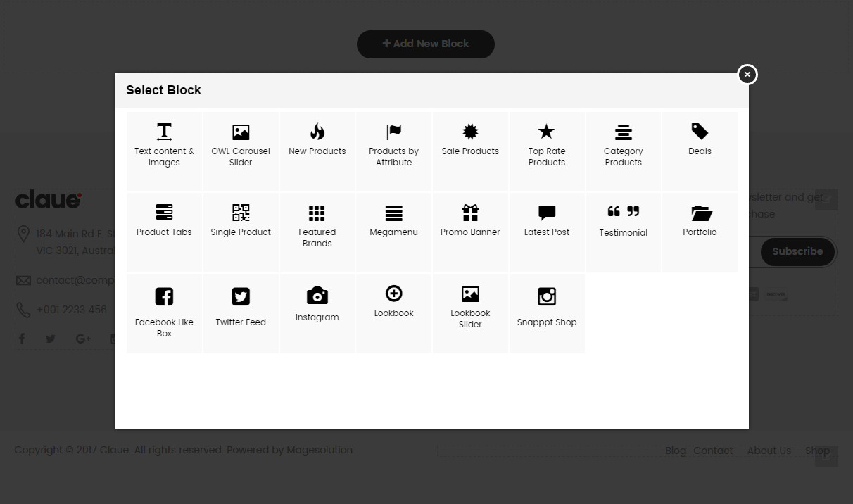Image resolution: width=853 pixels, height=504 pixels.
Task: Select the Lookbook plus-circle icon
Action: (394, 294)
